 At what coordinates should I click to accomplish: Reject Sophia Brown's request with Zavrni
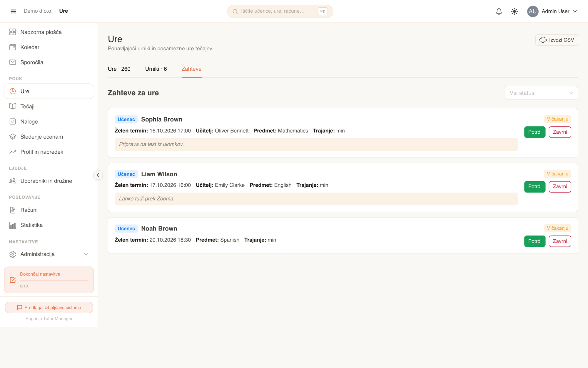560,132
